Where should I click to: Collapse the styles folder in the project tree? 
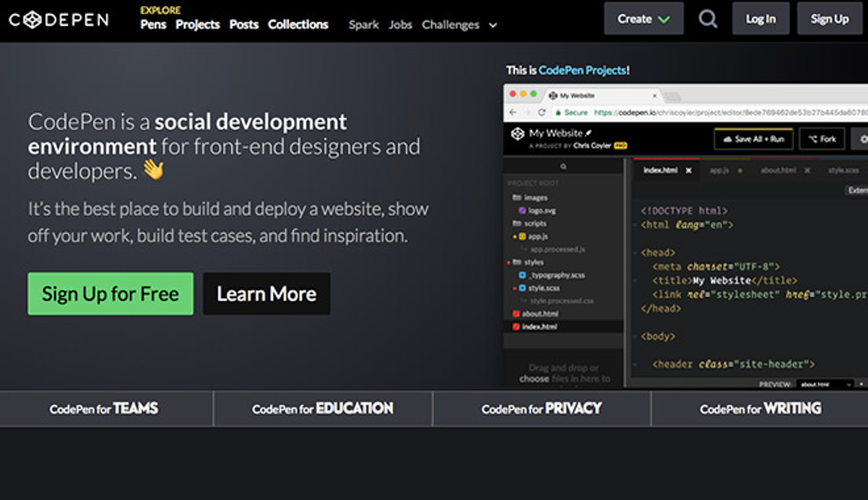point(517,262)
